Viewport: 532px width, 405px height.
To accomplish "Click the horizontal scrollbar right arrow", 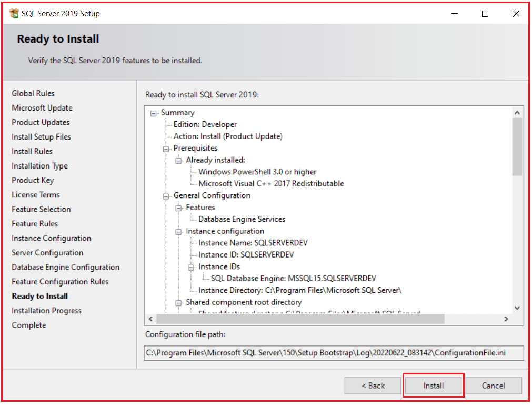I will 506,319.
